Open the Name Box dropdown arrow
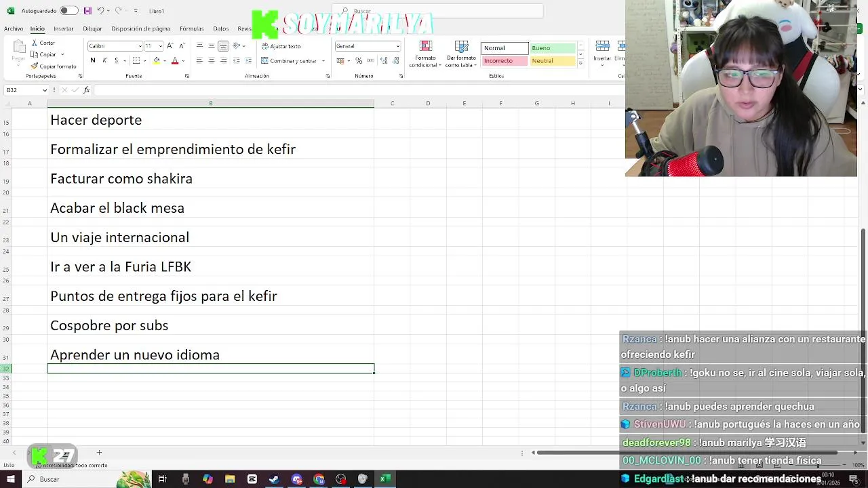The image size is (868, 488). click(x=45, y=90)
